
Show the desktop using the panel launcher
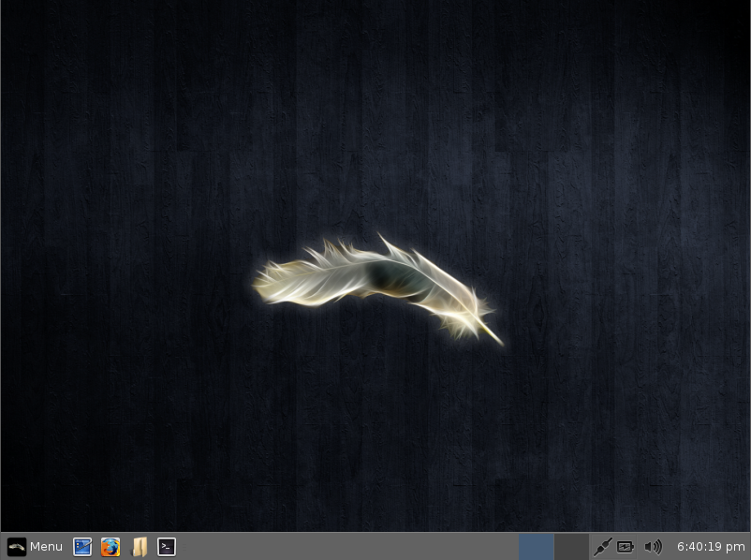pyautogui.click(x=82, y=547)
